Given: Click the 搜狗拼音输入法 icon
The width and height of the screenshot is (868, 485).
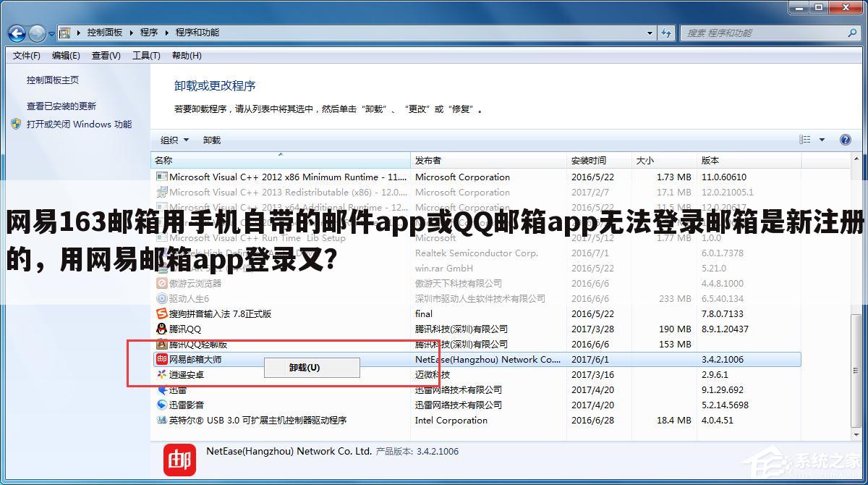Looking at the screenshot, I should [x=162, y=313].
